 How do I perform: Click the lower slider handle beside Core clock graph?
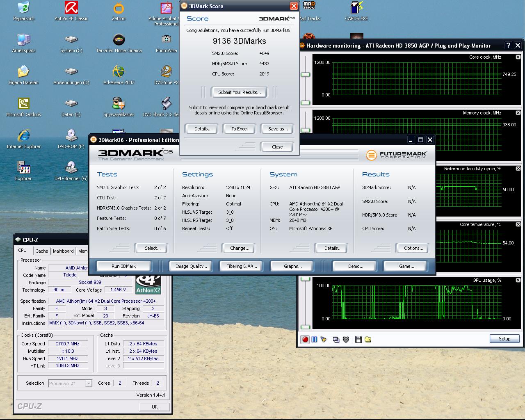click(x=306, y=103)
